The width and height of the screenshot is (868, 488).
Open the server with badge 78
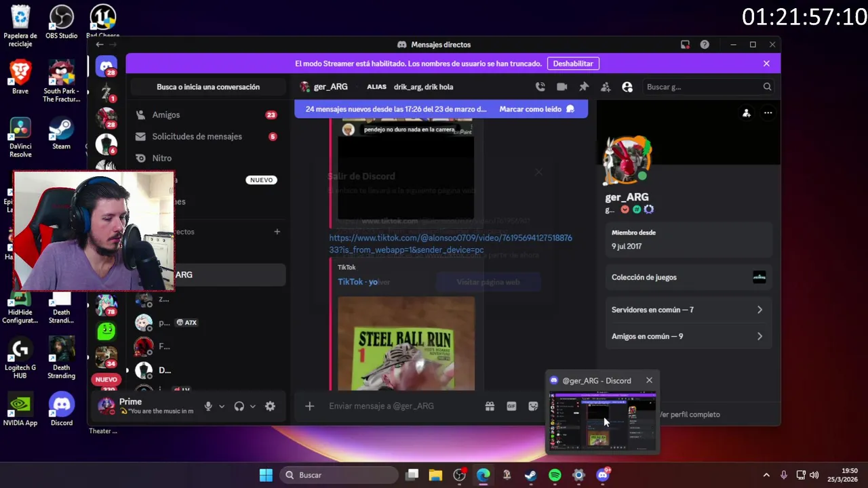[106, 306]
